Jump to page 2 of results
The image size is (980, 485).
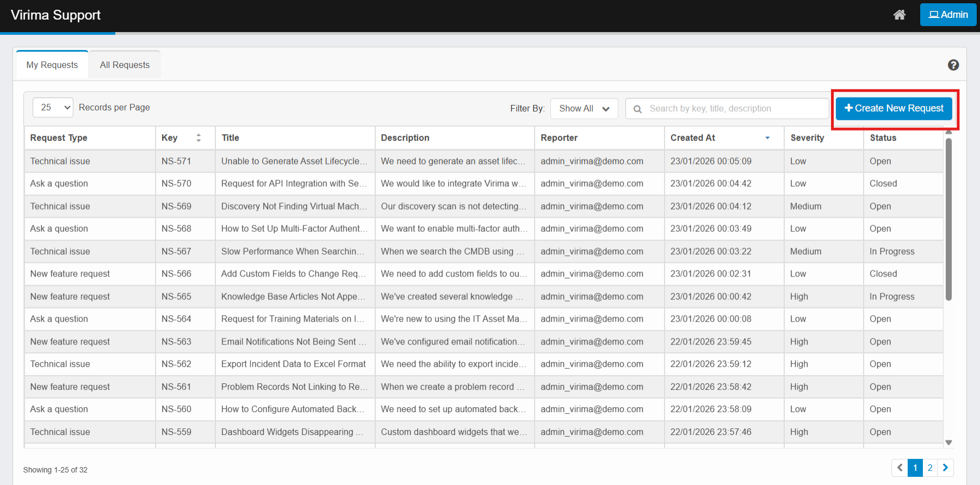pyautogui.click(x=930, y=468)
